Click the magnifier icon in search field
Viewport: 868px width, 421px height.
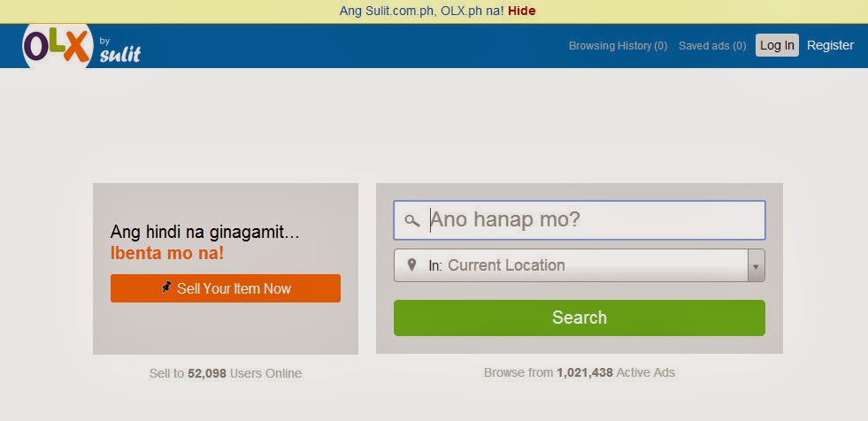pyautogui.click(x=411, y=221)
